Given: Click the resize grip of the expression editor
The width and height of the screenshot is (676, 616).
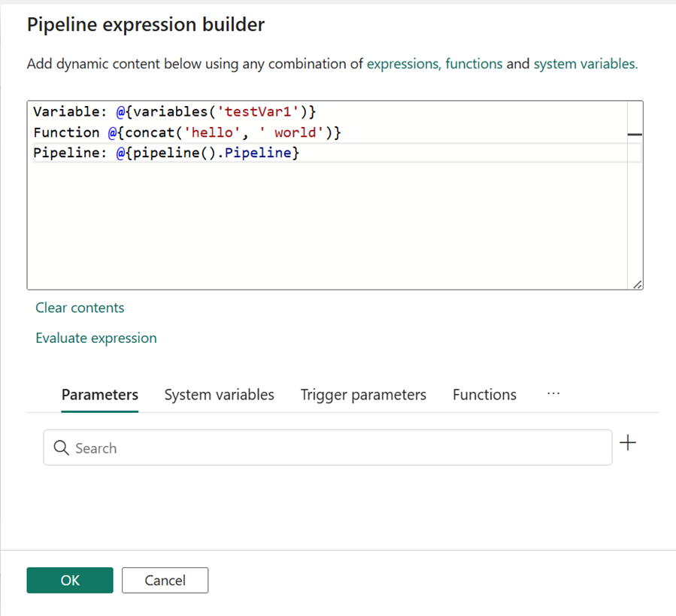Looking at the screenshot, I should (638, 284).
